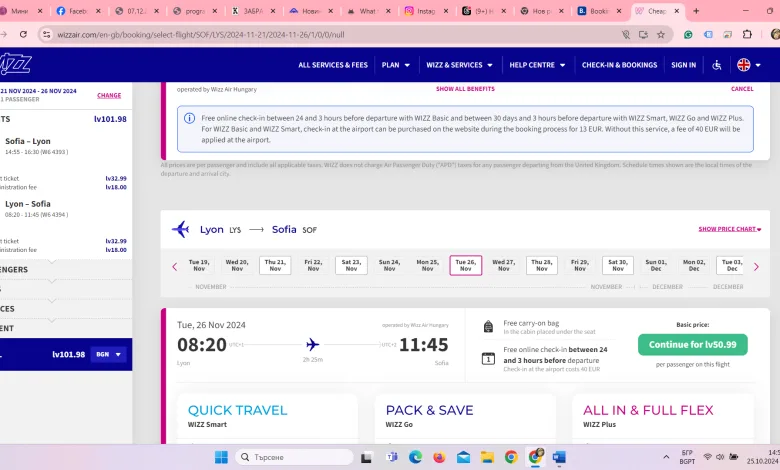This screenshot has width=780, height=470.
Task: Select Thu 21, Nov return date
Action: 275,265
